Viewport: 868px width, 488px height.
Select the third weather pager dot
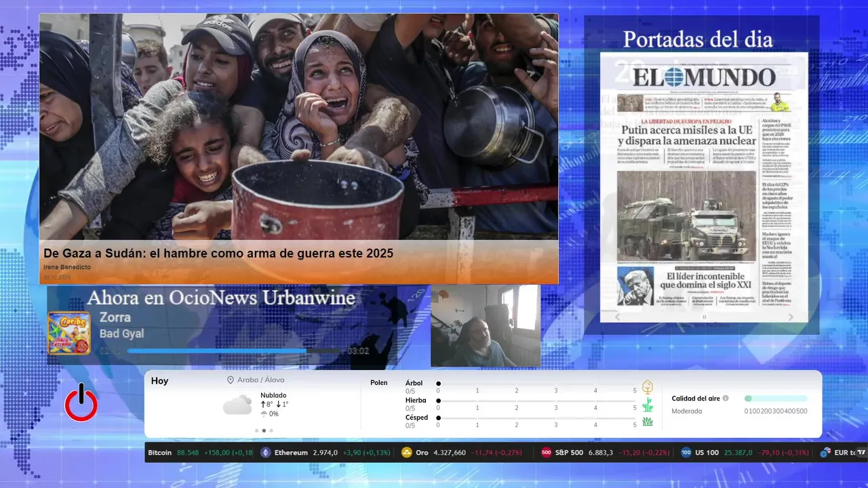(271, 430)
